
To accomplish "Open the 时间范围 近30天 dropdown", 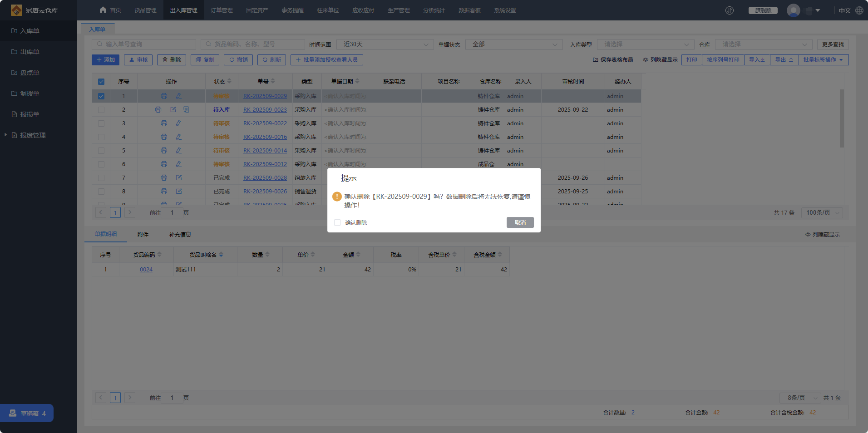I will pyautogui.click(x=385, y=44).
